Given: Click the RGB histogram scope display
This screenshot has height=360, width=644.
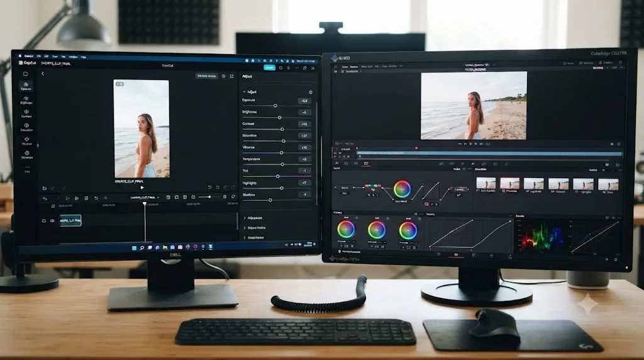Looking at the screenshot, I should [x=542, y=236].
